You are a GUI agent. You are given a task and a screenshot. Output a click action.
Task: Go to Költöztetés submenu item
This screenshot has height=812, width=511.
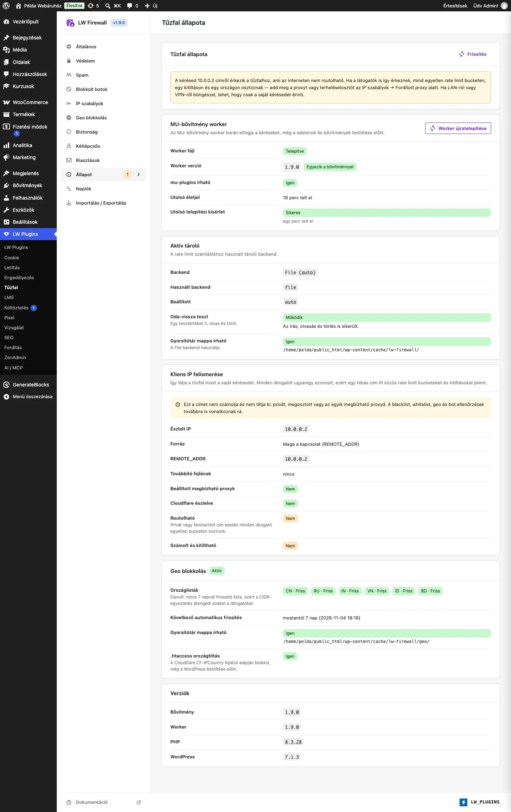[x=16, y=308]
